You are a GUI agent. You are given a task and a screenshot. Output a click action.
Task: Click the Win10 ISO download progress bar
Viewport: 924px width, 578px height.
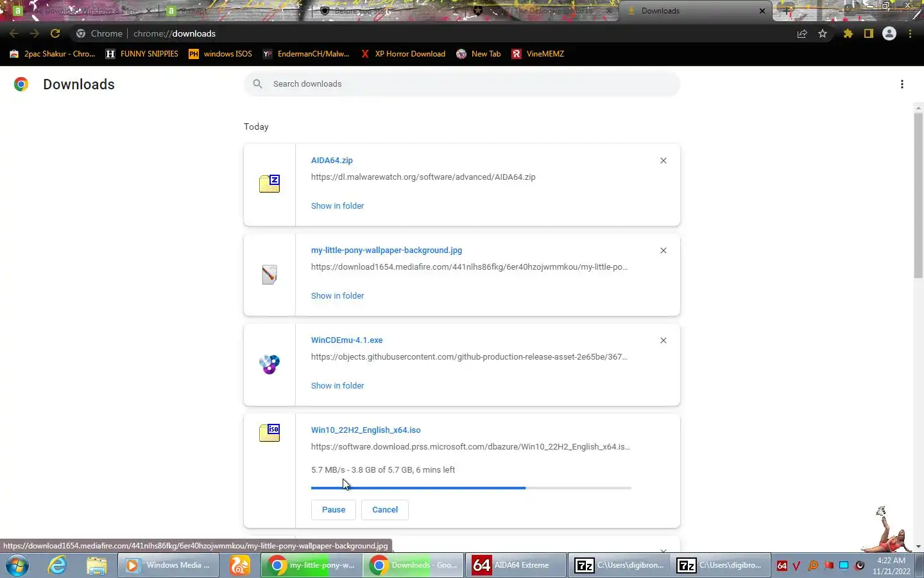471,488
